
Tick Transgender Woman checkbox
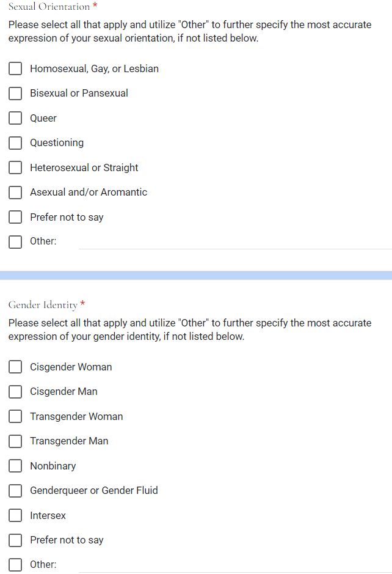pyautogui.click(x=15, y=416)
